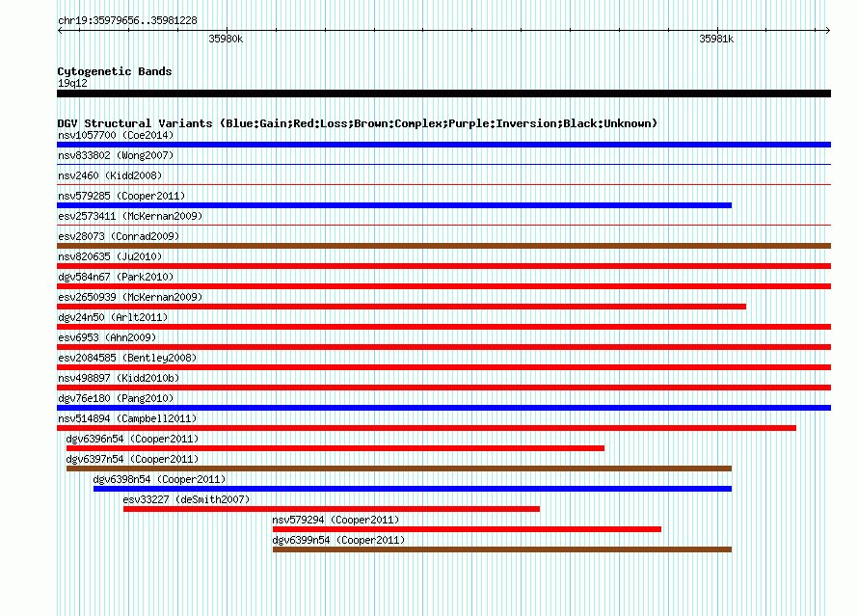Click the 19q12 band label
858x616 pixels.
click(x=72, y=83)
